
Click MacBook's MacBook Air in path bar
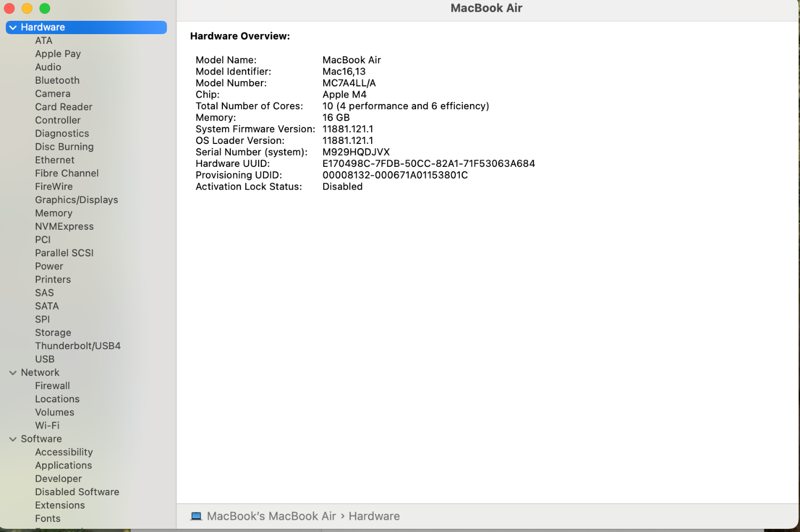[x=271, y=516]
